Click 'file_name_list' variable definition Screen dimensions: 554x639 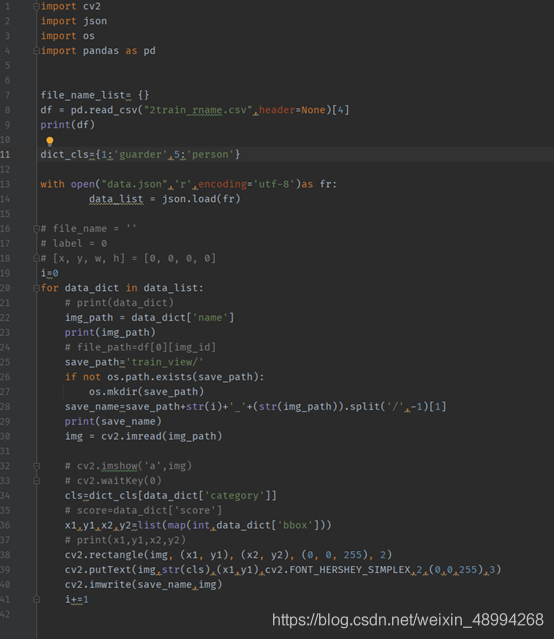click(x=83, y=95)
